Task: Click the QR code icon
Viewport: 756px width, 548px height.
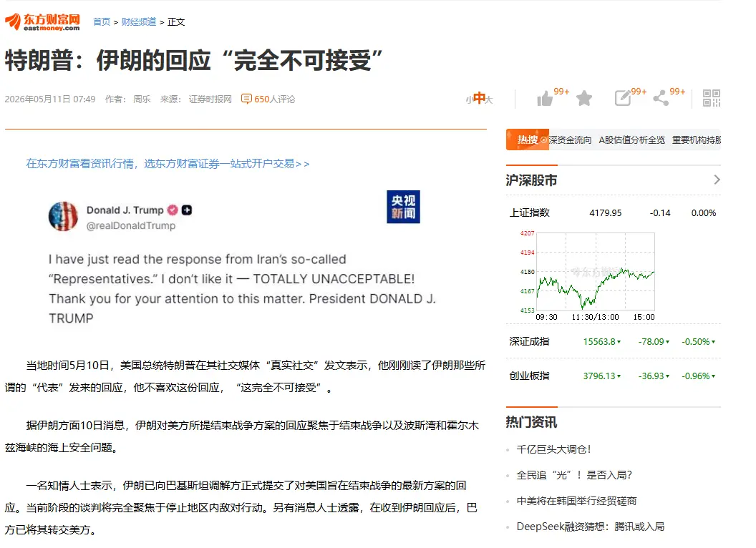Action: pos(712,98)
